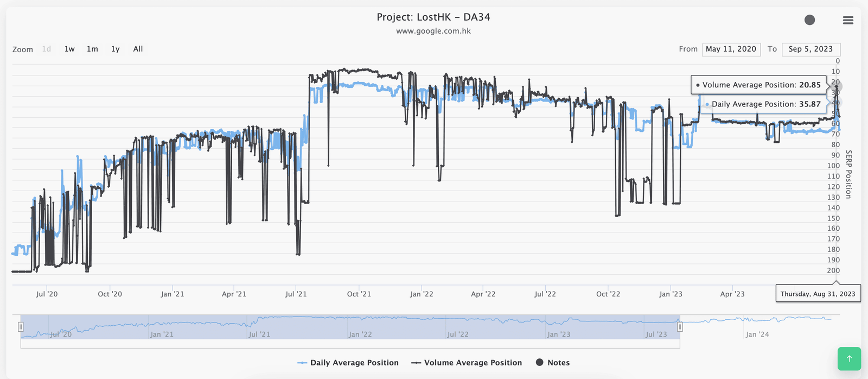
Task: Click the right navigator range handle
Action: [680, 327]
